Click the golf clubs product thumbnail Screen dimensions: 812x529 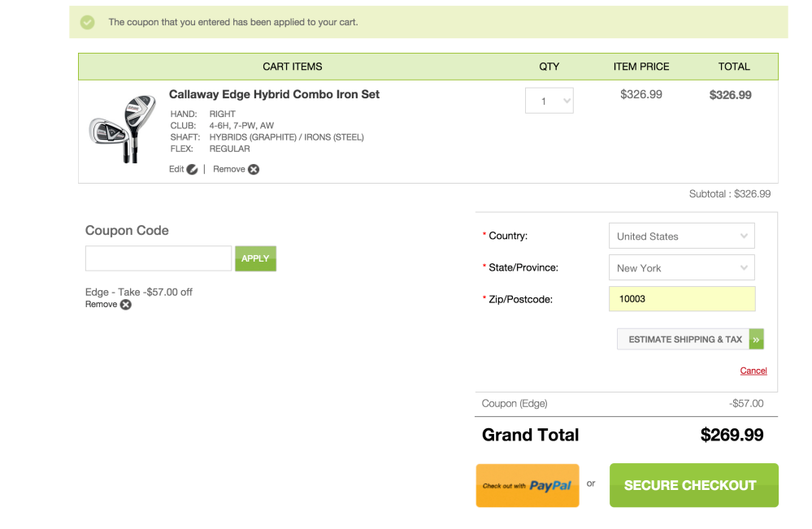123,130
